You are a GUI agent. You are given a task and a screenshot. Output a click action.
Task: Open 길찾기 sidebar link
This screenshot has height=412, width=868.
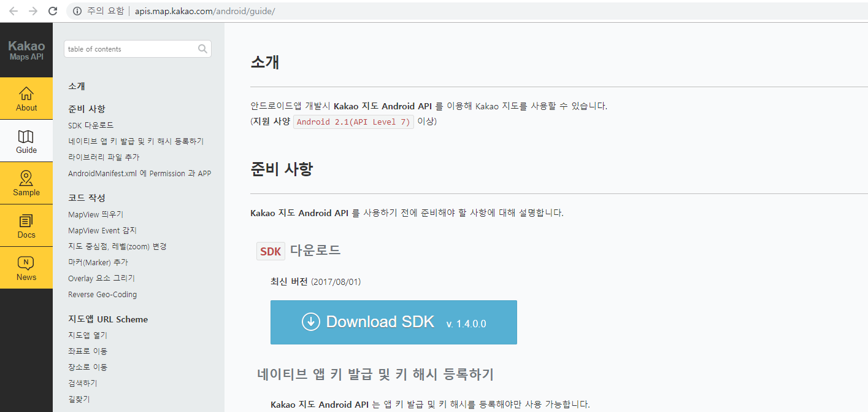pyautogui.click(x=79, y=399)
